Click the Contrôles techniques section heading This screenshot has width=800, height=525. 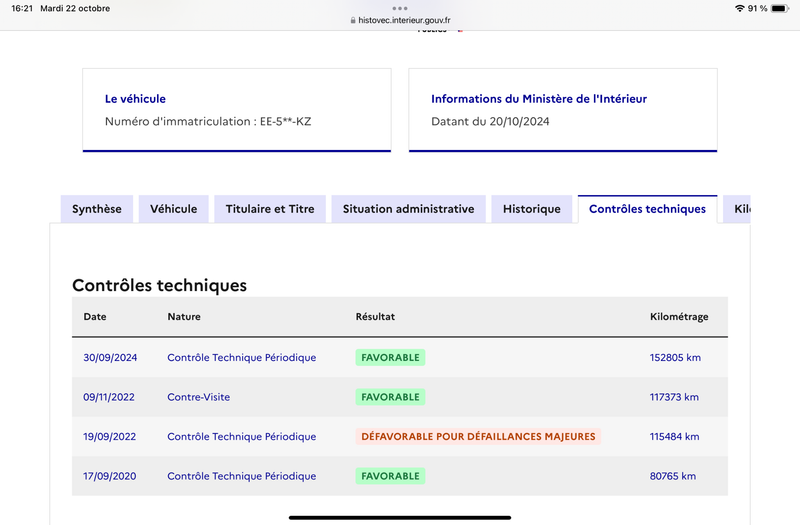[159, 285]
